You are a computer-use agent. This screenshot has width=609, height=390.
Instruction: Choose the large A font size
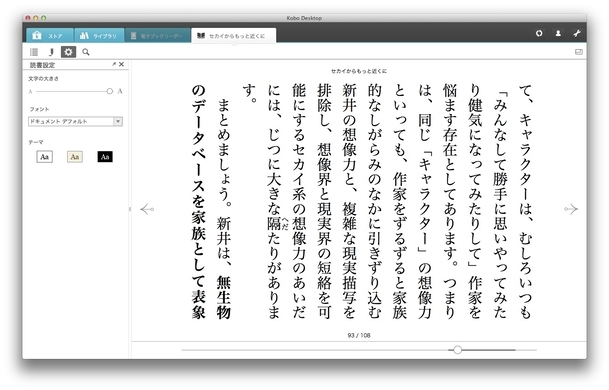tap(120, 91)
